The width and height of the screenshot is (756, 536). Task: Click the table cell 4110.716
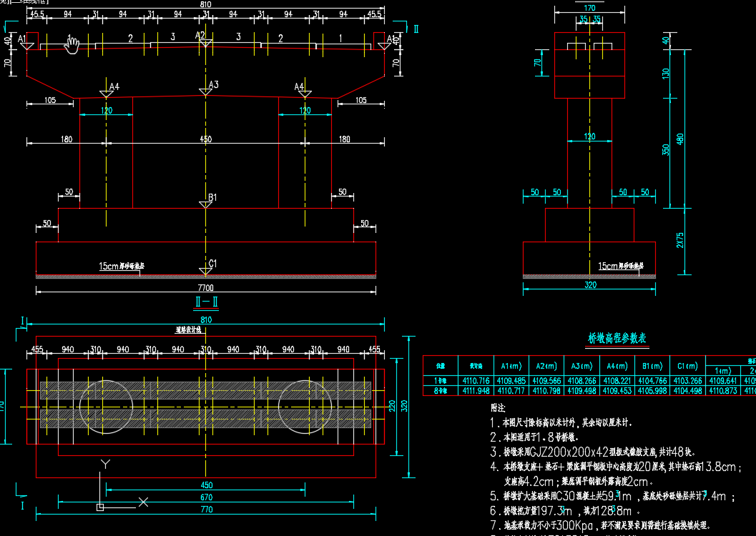pyautogui.click(x=476, y=380)
